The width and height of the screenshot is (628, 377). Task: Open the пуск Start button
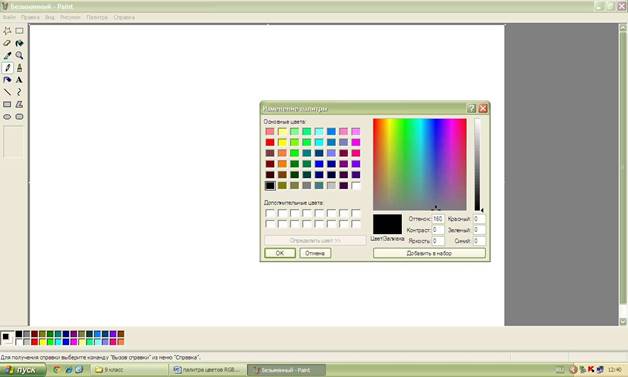point(23,370)
